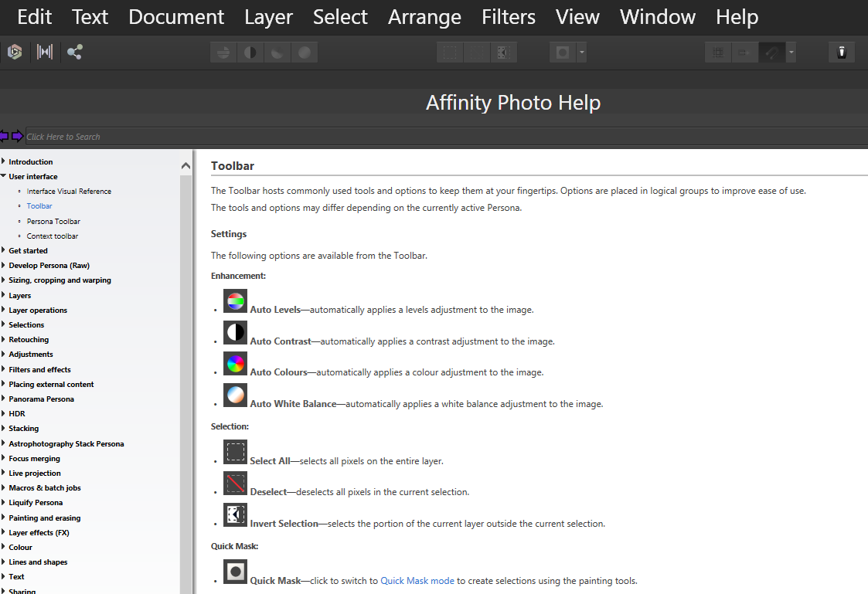Screen dimensions: 868x594
Task: Follow the Quick Mask mode link
Action: coord(417,581)
